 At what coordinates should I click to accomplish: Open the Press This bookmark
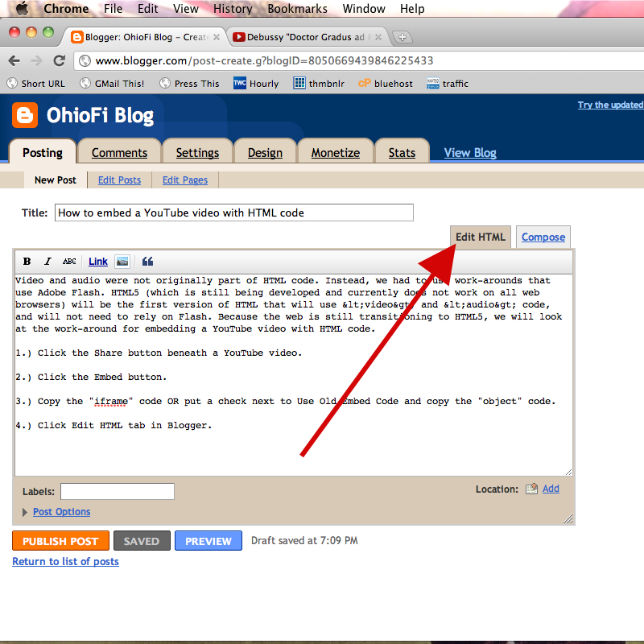[x=189, y=84]
